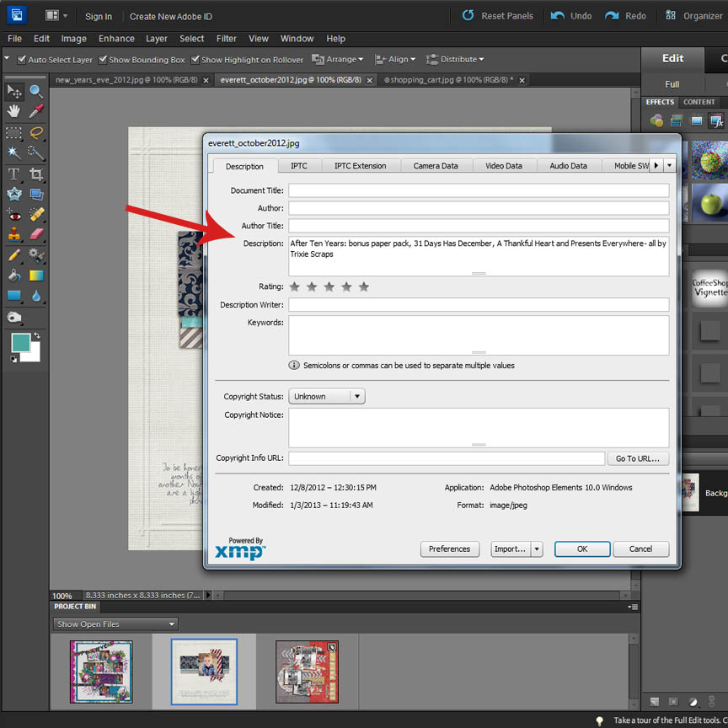Open the Arrange dropdown
Screen dimensions: 728x728
(x=338, y=60)
